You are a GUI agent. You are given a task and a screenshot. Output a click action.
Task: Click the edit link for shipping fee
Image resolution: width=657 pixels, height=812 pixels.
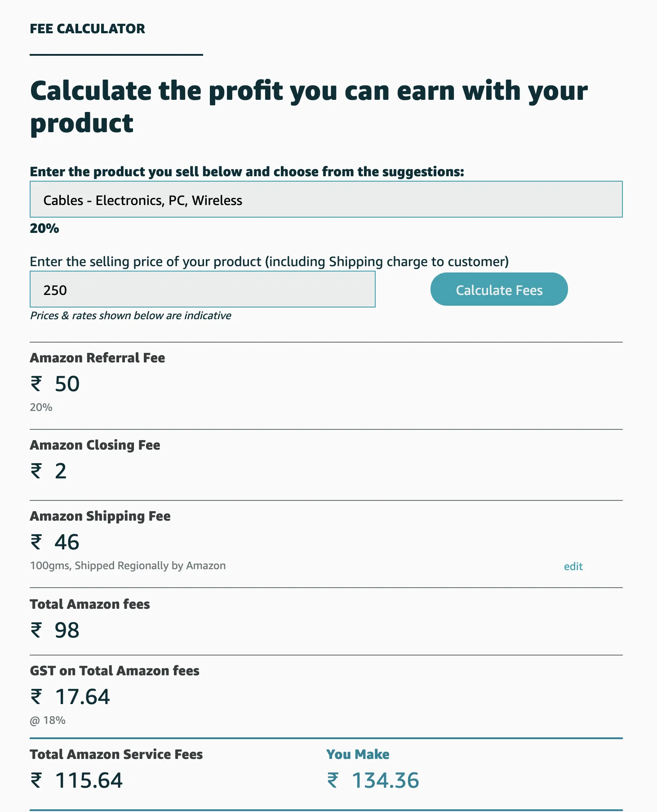(x=573, y=567)
